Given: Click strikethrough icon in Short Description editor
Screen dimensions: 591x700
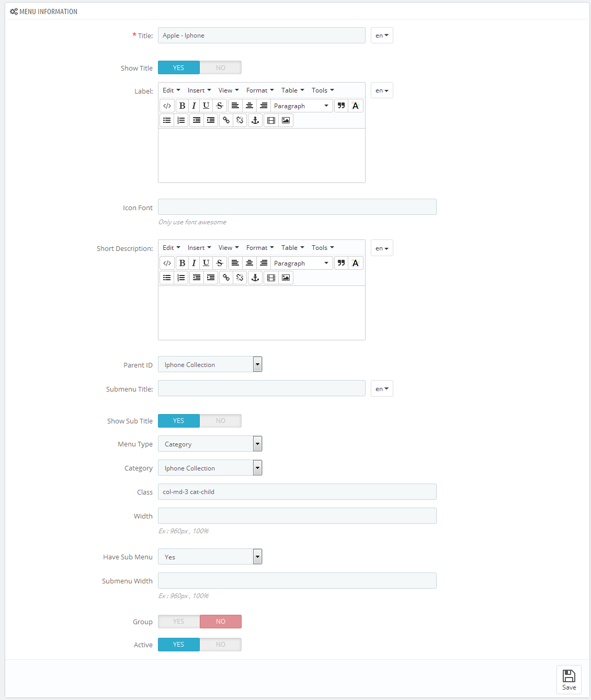Looking at the screenshot, I should tap(220, 263).
